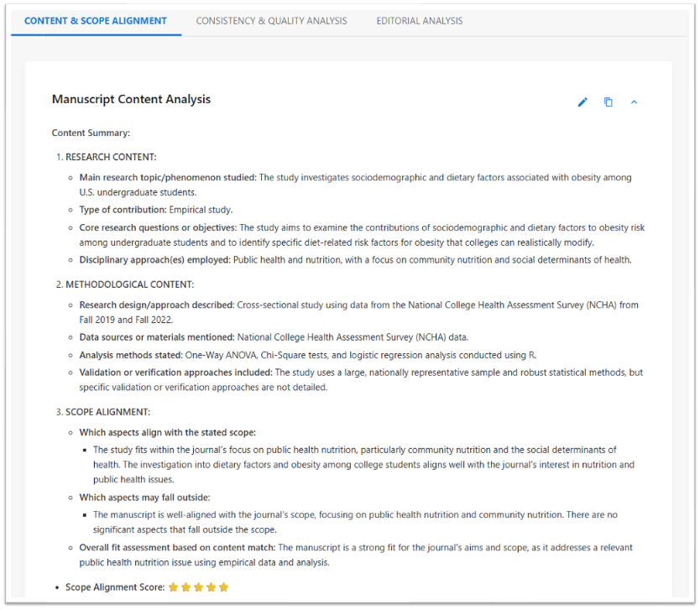The width and height of the screenshot is (700, 610).
Task: Copy the Manuscript Content Analysis text
Action: pos(609,102)
